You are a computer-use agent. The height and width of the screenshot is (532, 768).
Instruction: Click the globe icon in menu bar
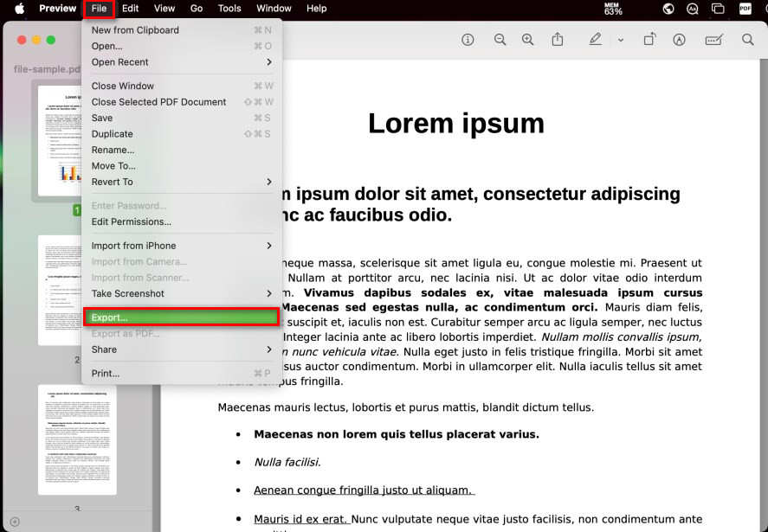pos(668,9)
